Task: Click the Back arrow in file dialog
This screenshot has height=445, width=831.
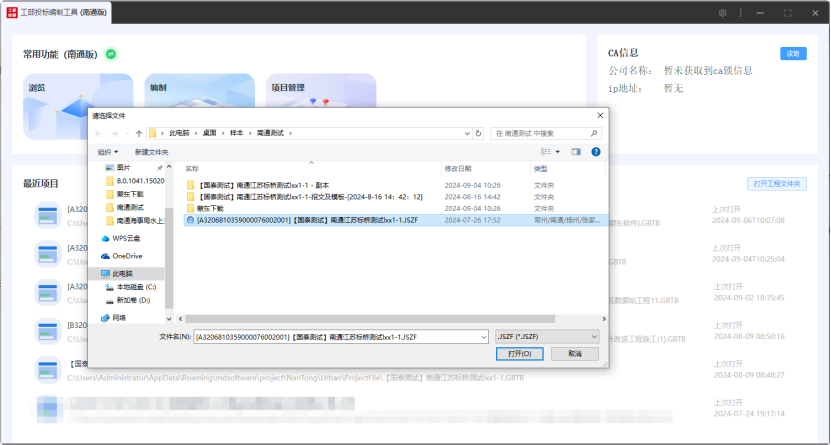Action: tap(99, 133)
